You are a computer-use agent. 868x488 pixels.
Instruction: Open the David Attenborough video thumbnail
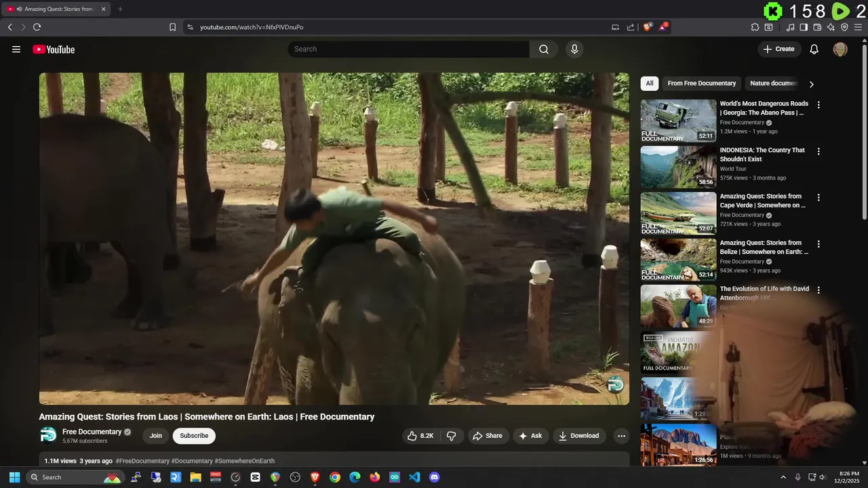678,306
